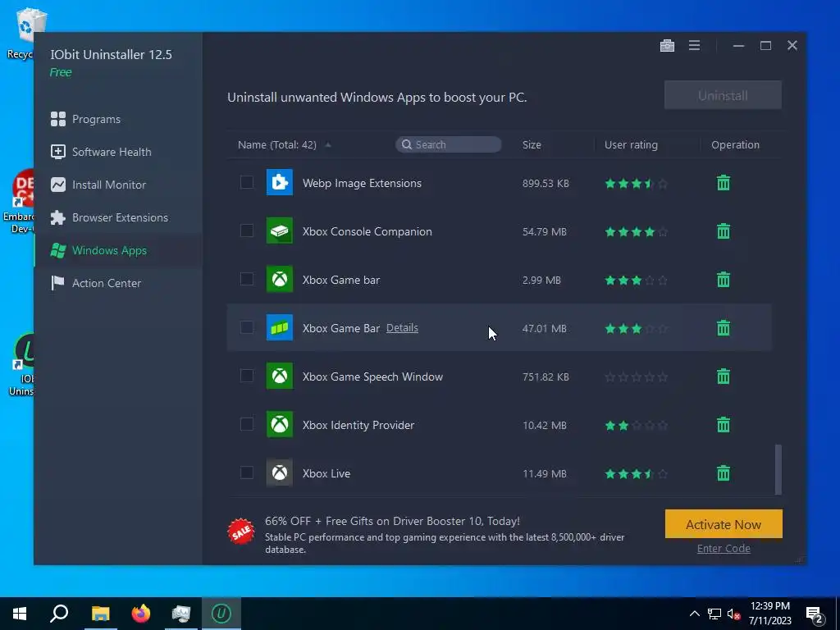Click the 54.79 MB size value
Image resolution: width=840 pixels, height=630 pixels.
click(x=545, y=231)
